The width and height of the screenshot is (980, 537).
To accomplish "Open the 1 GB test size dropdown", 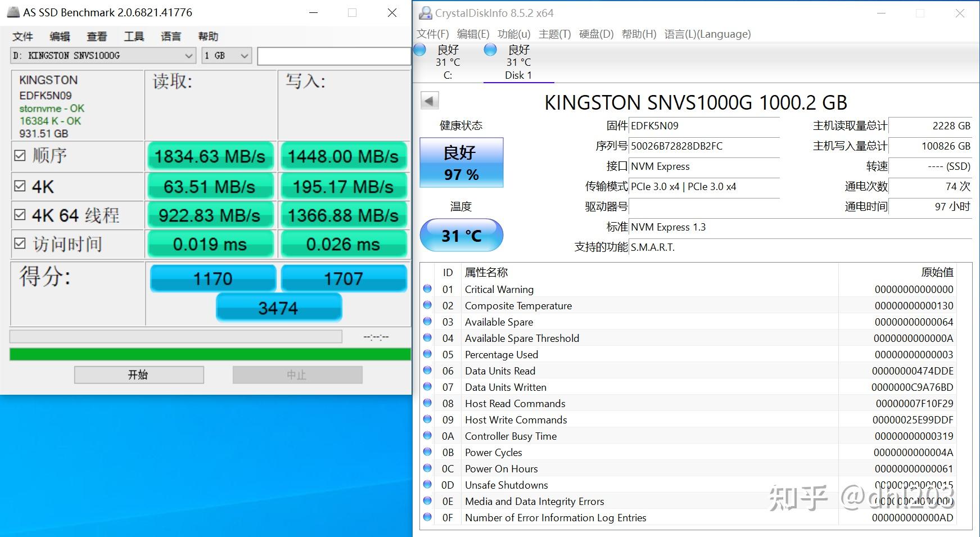I will pyautogui.click(x=226, y=56).
